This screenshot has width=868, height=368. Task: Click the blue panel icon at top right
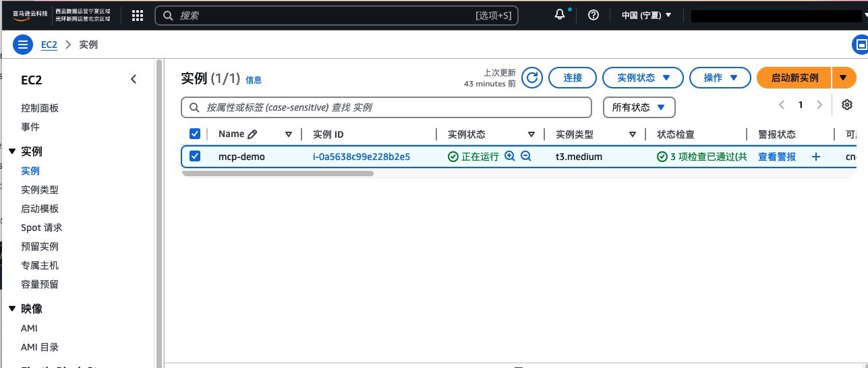click(861, 45)
